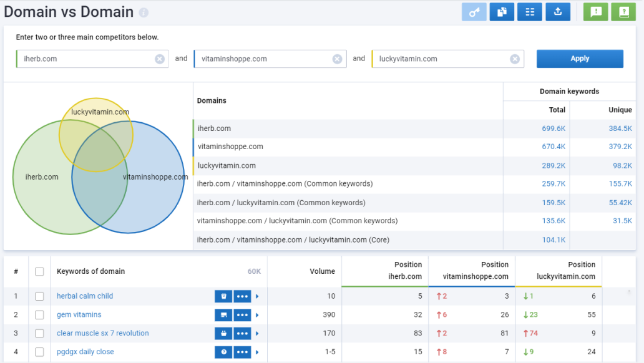Viewport: 644px width, 363px height.
Task: Click the green feedback speech-bubble icon
Action: (596, 12)
